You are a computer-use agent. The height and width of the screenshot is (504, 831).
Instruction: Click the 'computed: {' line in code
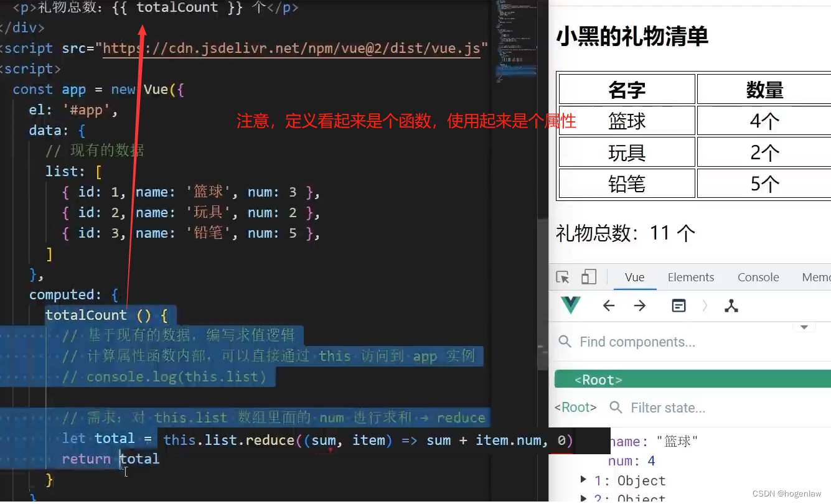[x=73, y=294]
